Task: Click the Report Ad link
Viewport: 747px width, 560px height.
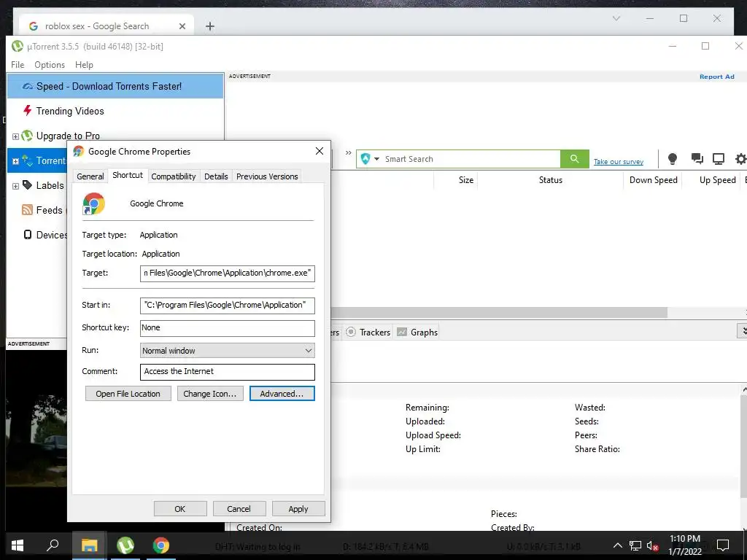Action: [716, 77]
